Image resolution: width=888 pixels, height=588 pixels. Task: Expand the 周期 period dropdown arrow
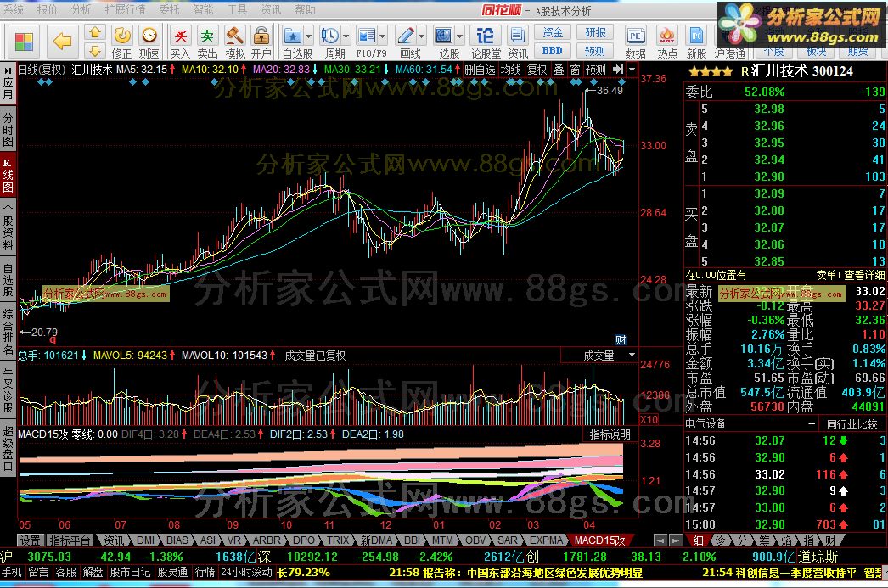[346, 36]
